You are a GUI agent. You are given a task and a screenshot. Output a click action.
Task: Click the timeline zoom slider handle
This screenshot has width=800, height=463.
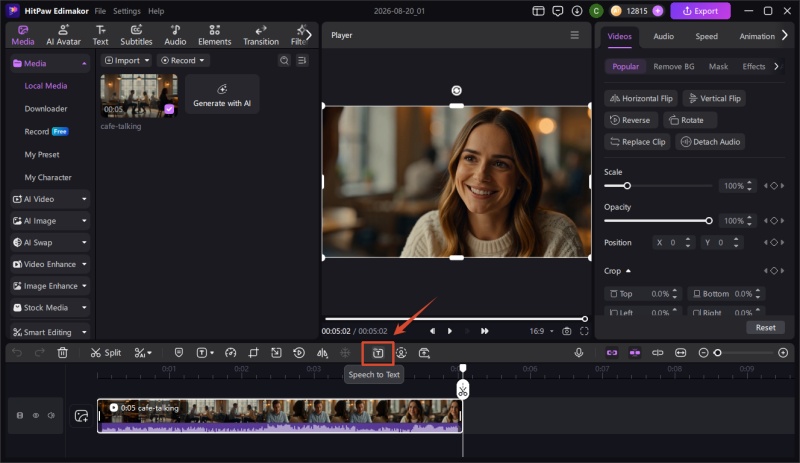pos(717,353)
